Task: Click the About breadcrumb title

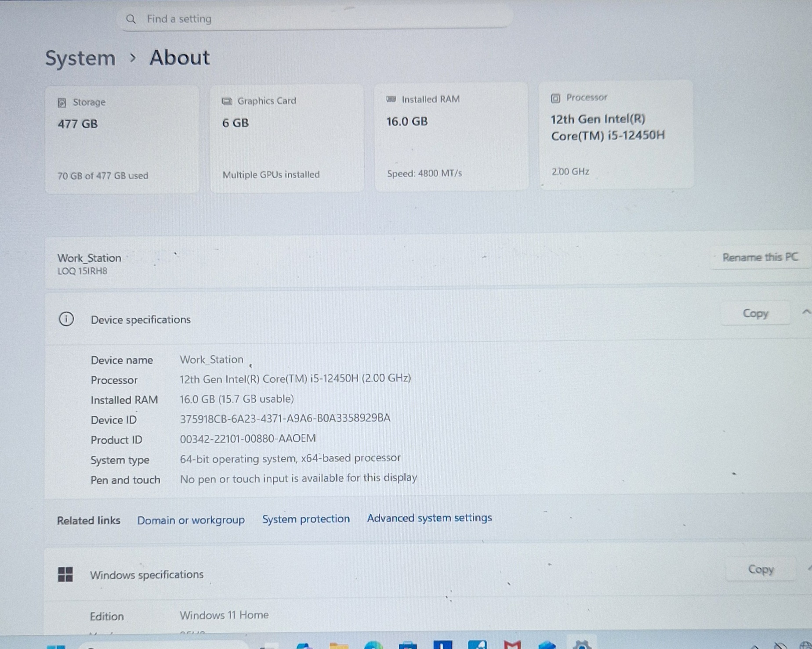Action: coord(179,58)
